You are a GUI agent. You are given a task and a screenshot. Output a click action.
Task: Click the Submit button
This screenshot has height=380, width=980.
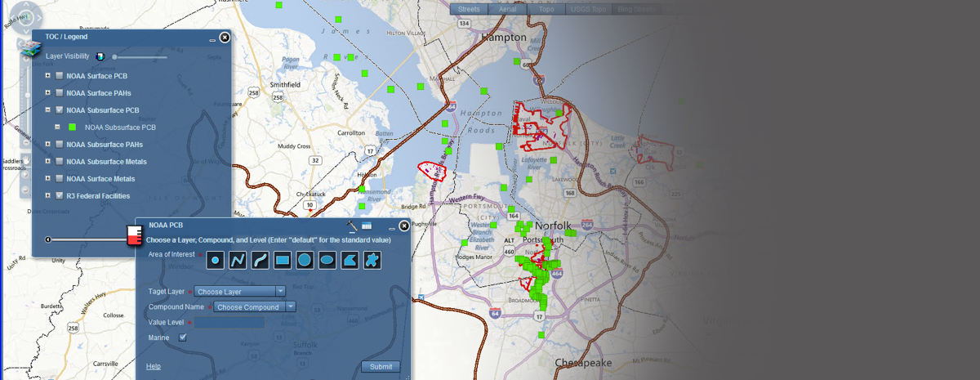point(381,367)
